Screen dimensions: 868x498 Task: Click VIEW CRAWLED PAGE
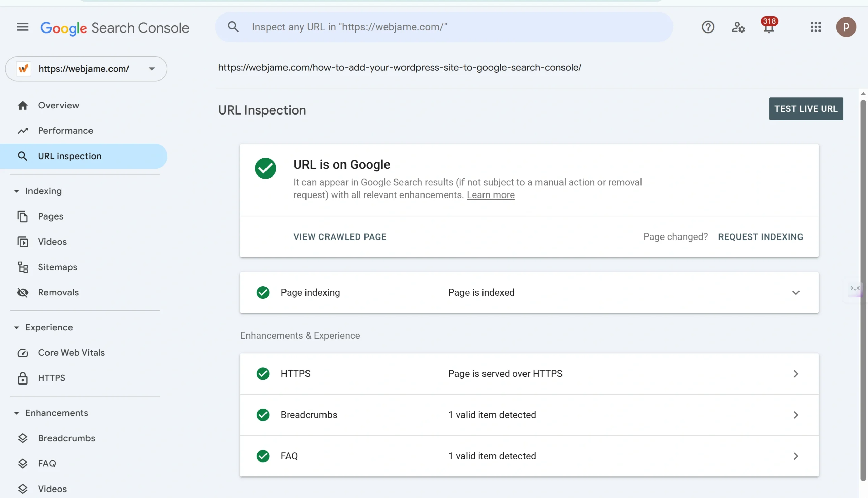tap(340, 237)
